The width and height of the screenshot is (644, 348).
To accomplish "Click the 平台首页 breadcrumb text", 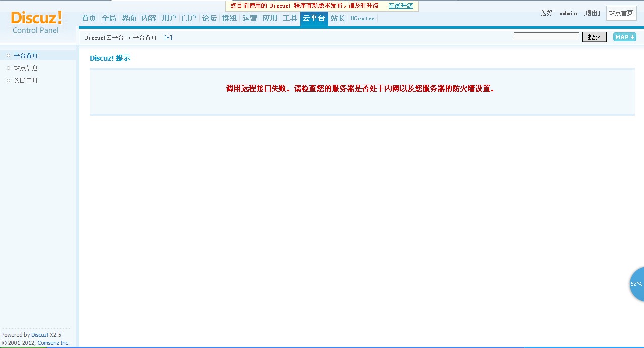I will pos(145,38).
